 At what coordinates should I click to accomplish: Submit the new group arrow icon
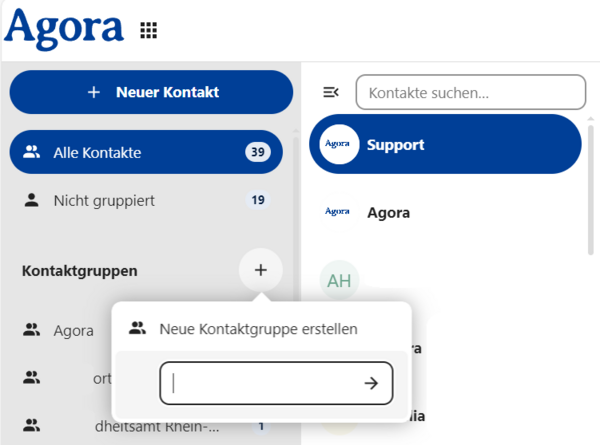click(371, 383)
